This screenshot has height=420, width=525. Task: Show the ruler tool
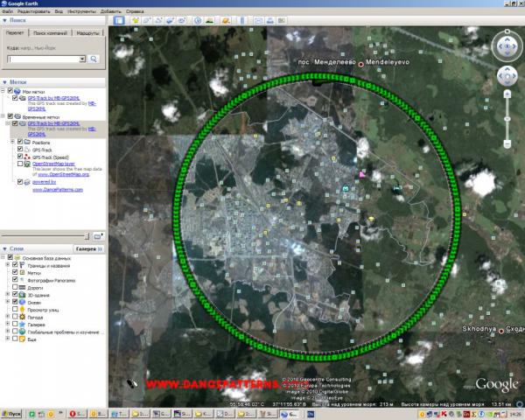pyautogui.click(x=242, y=21)
